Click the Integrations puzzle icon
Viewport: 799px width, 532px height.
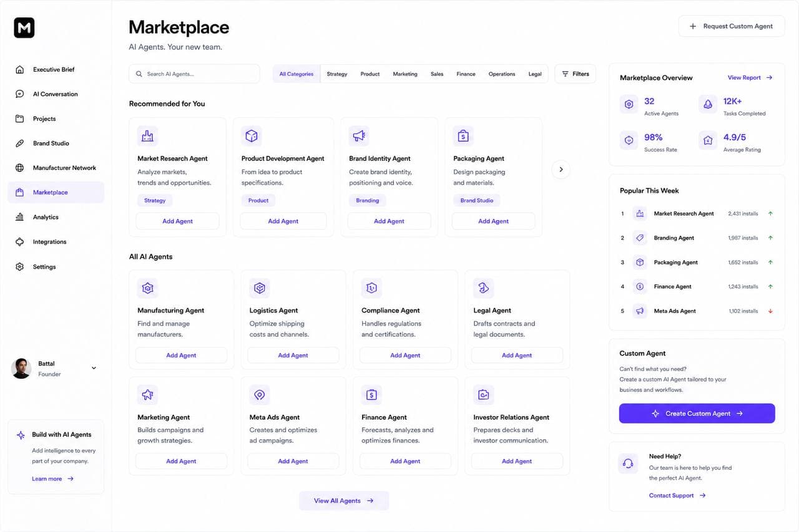(x=20, y=242)
